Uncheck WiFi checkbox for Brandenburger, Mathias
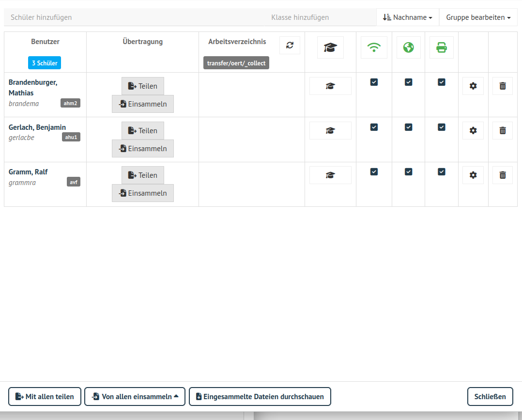This screenshot has height=420, width=522. pyautogui.click(x=374, y=82)
